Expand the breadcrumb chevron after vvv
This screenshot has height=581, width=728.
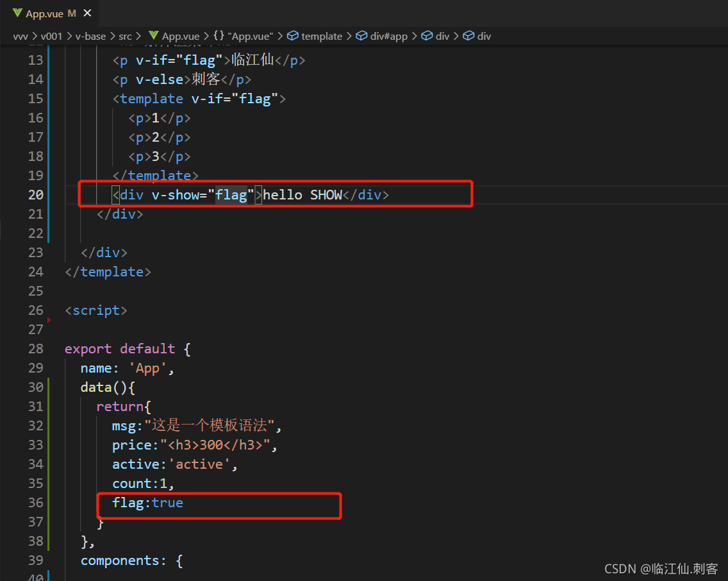pyautogui.click(x=35, y=36)
